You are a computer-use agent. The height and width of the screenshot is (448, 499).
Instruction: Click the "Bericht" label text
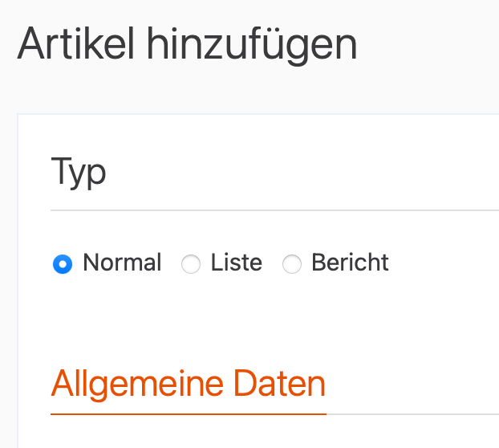[x=350, y=263]
